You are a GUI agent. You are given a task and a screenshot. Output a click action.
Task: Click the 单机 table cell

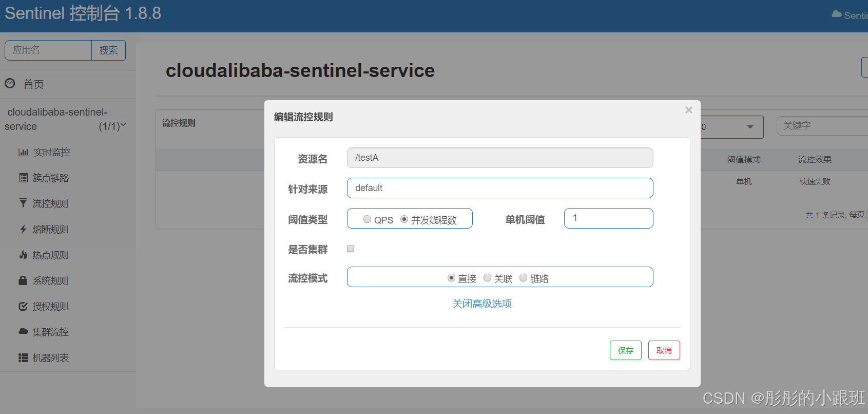pos(744,181)
